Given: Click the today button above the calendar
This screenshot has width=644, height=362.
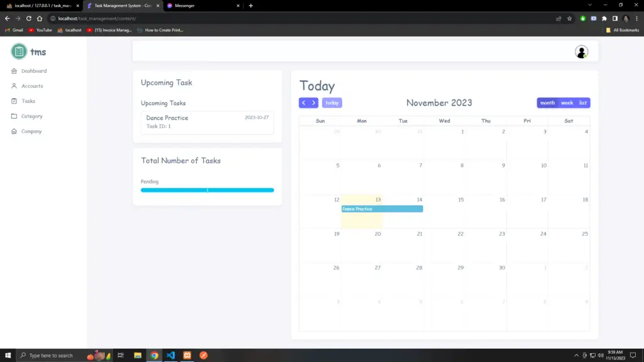Looking at the screenshot, I should (x=332, y=102).
